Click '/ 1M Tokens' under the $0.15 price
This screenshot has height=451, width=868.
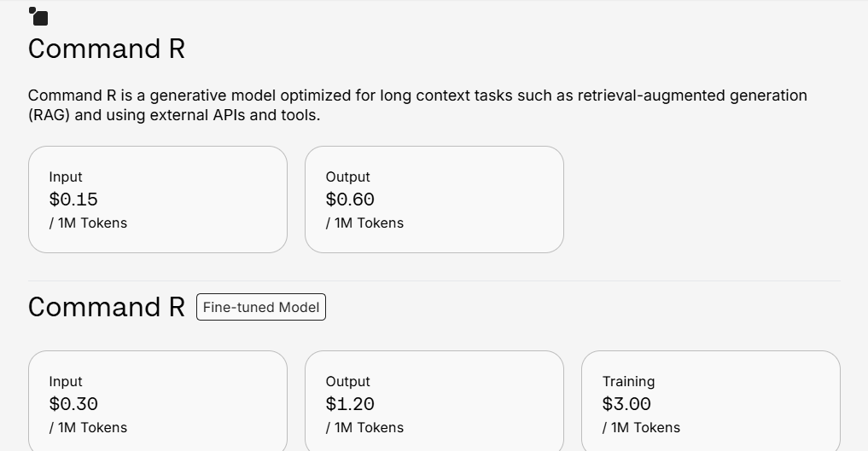point(88,223)
